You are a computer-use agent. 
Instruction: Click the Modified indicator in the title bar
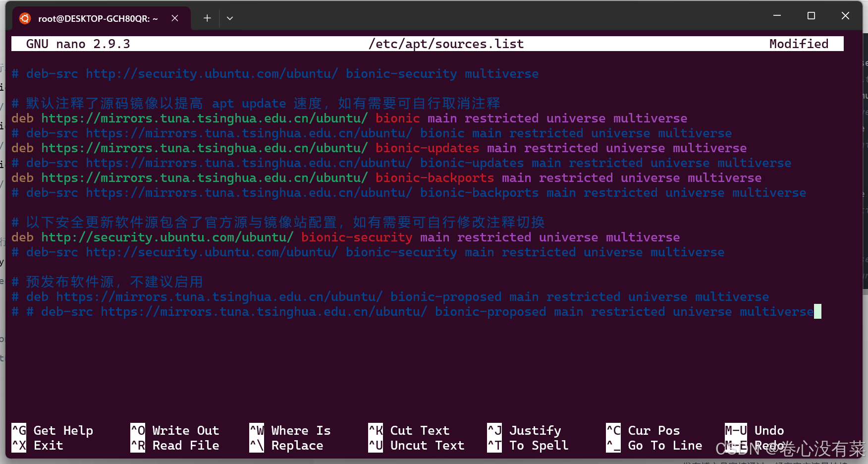point(799,44)
